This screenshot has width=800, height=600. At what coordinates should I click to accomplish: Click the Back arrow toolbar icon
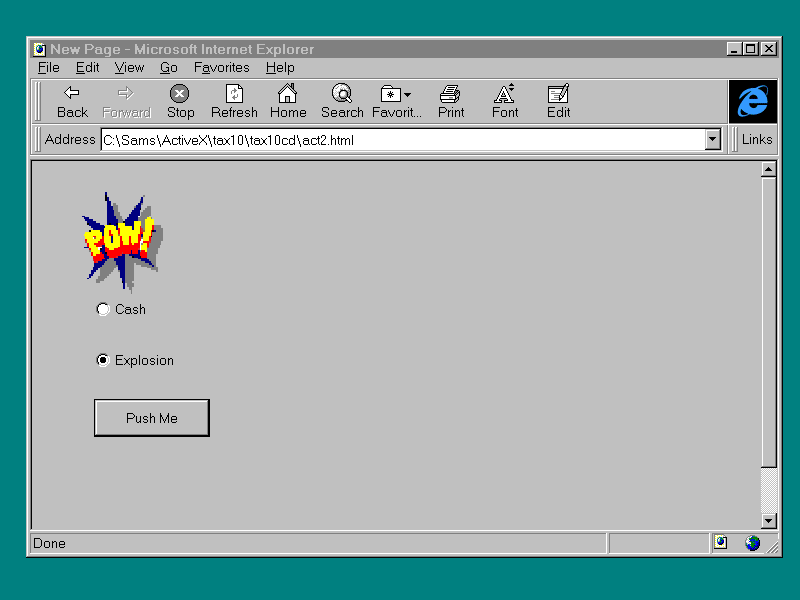(x=72, y=94)
